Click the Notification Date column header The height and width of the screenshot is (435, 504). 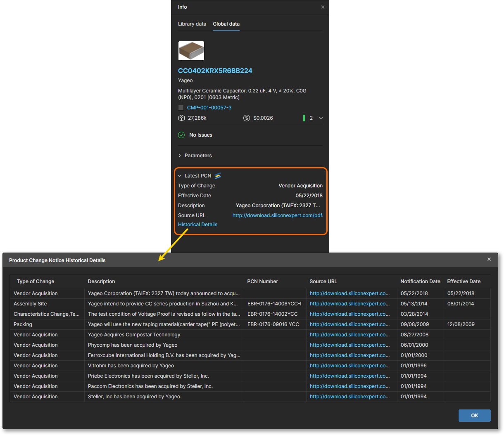(420, 281)
